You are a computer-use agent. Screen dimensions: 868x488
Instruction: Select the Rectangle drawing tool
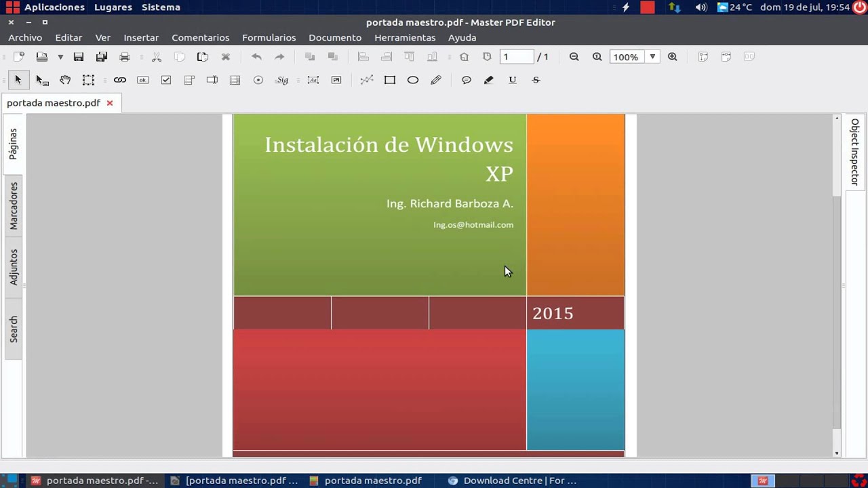[x=390, y=80]
